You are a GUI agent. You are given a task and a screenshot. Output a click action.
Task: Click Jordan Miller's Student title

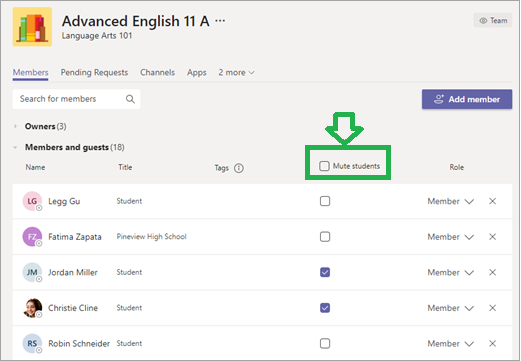(x=129, y=272)
